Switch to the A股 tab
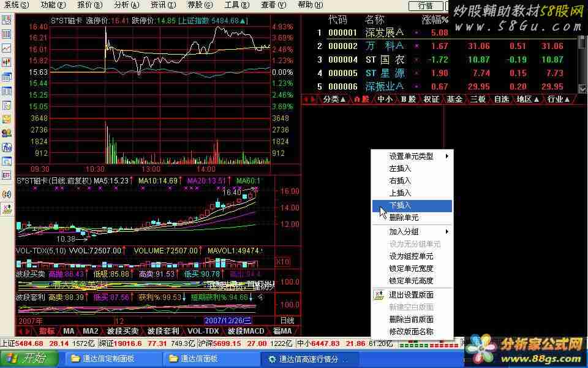Screen dimensions: 588x368 pyautogui.click(x=361, y=99)
